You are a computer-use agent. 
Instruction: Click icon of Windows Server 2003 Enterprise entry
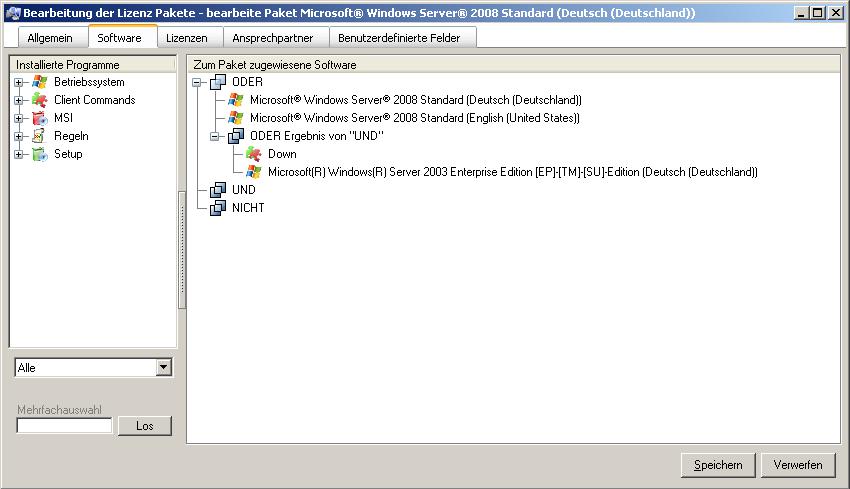click(x=254, y=172)
